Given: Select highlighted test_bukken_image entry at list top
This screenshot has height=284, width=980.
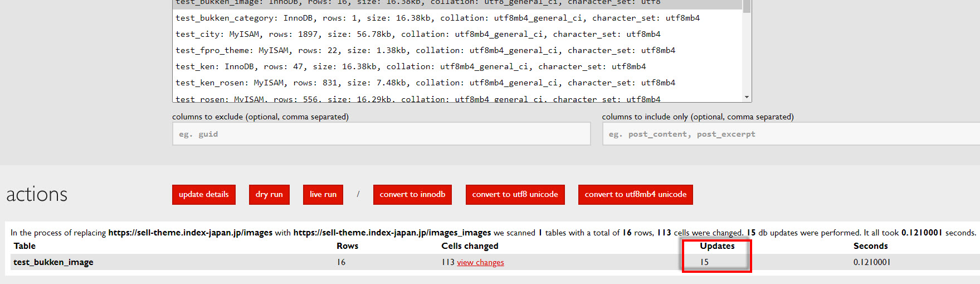Looking at the screenshot, I should 418,3.
